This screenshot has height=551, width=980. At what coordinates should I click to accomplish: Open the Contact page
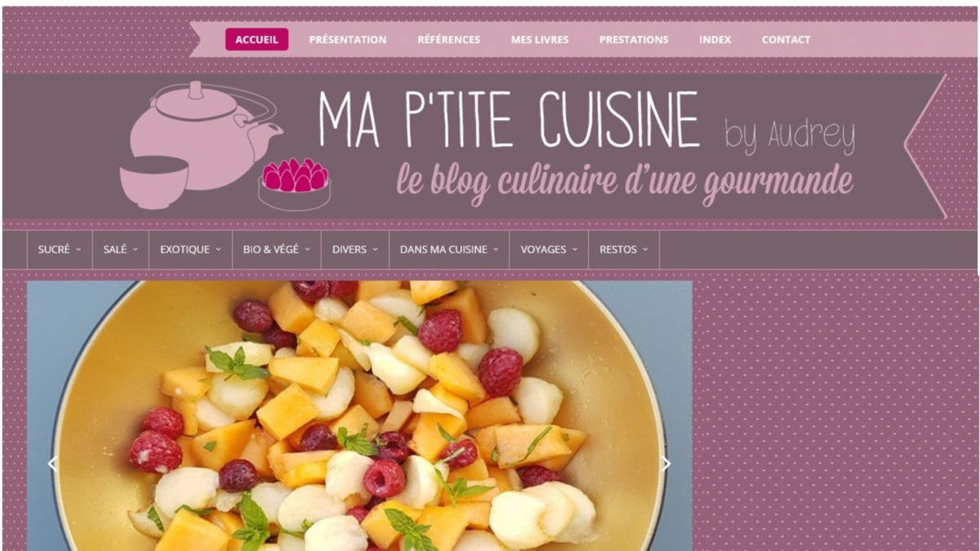point(786,39)
